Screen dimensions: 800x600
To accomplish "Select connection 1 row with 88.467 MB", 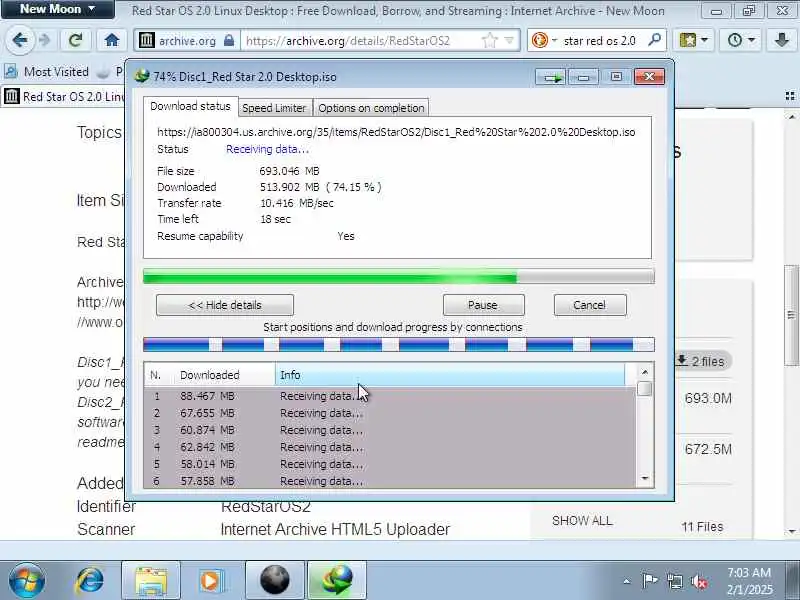I will coord(390,396).
